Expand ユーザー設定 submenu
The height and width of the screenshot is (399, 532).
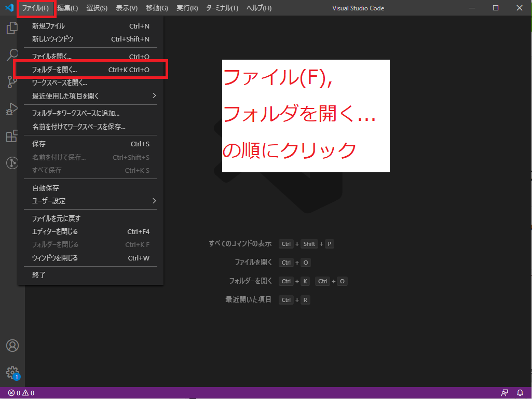pos(91,201)
